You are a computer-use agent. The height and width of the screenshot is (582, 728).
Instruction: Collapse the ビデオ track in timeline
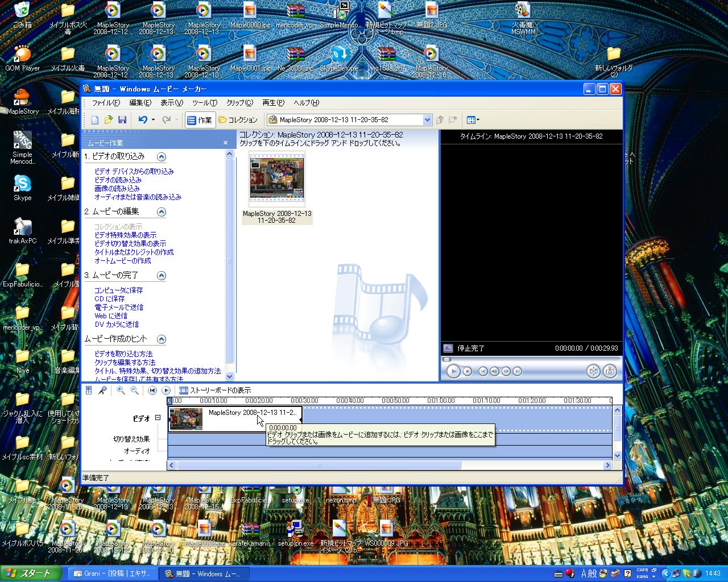[158, 418]
